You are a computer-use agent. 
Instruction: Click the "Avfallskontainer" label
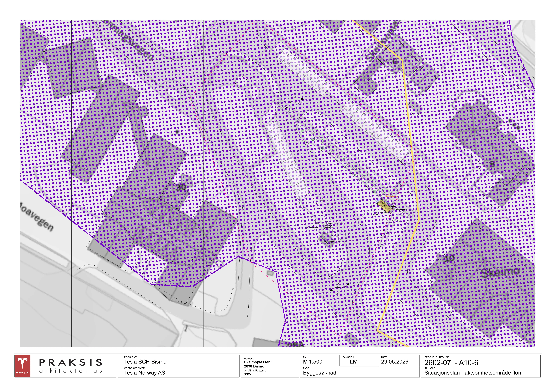click(x=311, y=228)
